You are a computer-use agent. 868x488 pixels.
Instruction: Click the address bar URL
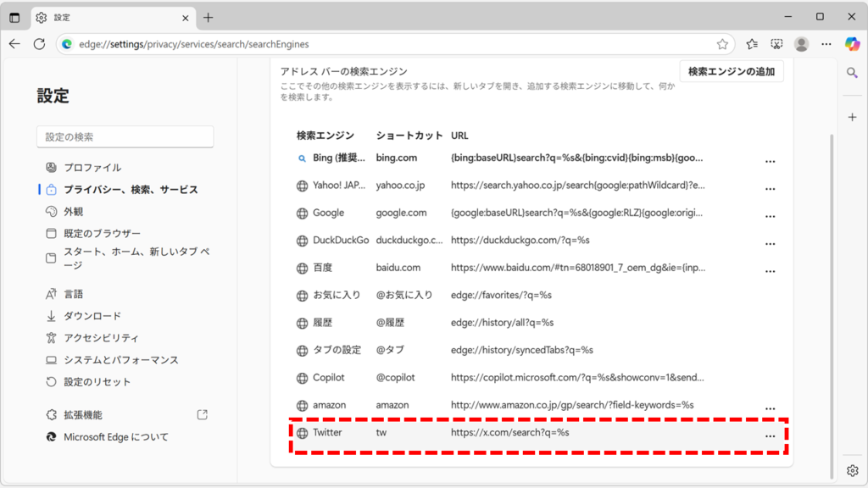[194, 44]
